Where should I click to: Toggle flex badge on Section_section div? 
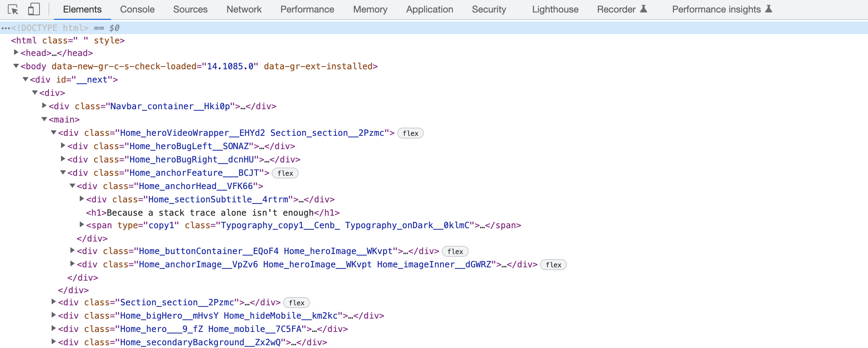pos(296,303)
